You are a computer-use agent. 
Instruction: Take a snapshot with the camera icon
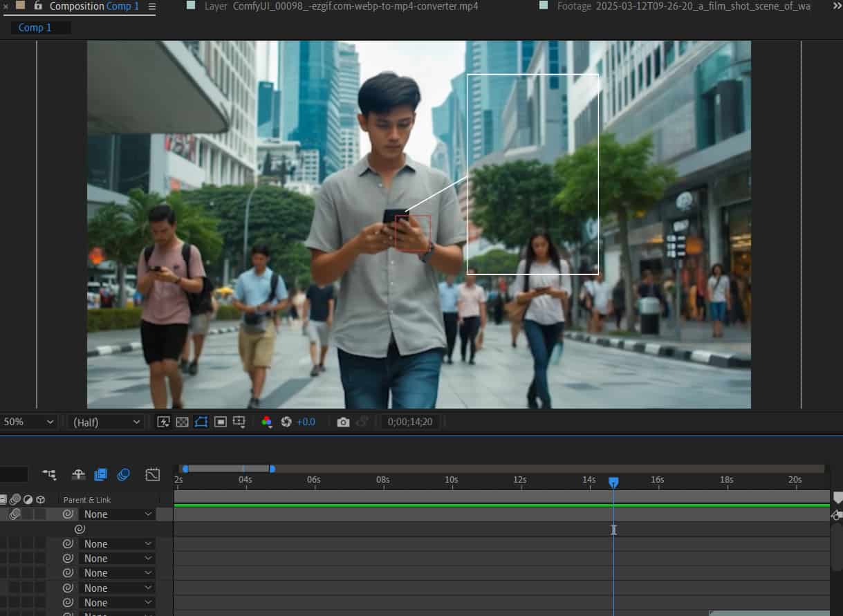343,422
